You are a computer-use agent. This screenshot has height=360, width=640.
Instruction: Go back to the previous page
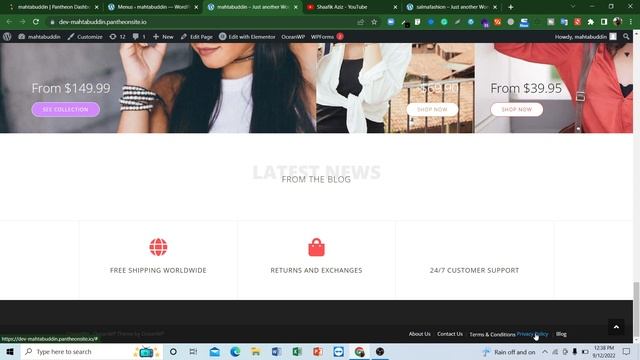[x=9, y=22]
